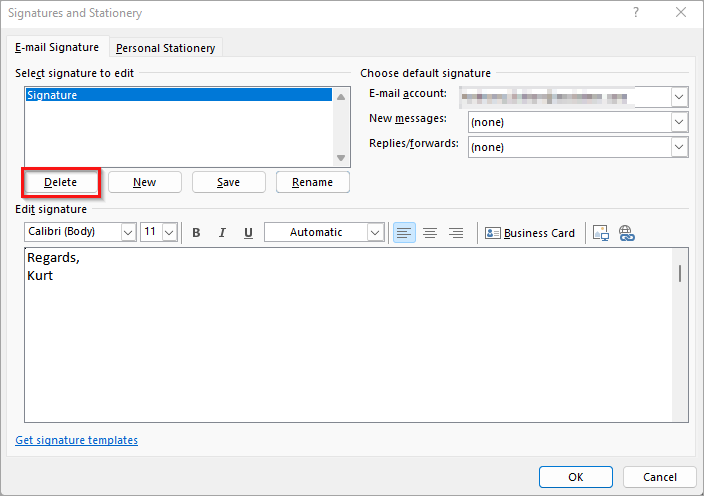Insert a picture icon in toolbar
This screenshot has height=496, width=704.
pos(601,233)
